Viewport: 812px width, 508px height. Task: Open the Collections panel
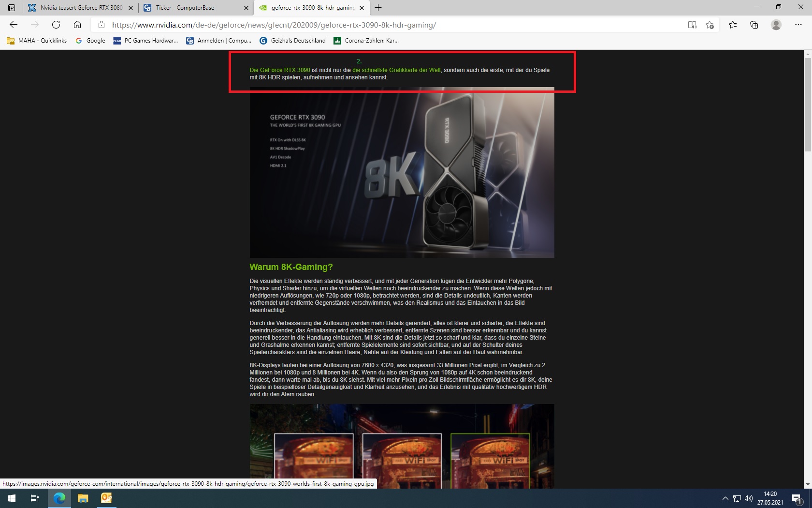point(754,25)
